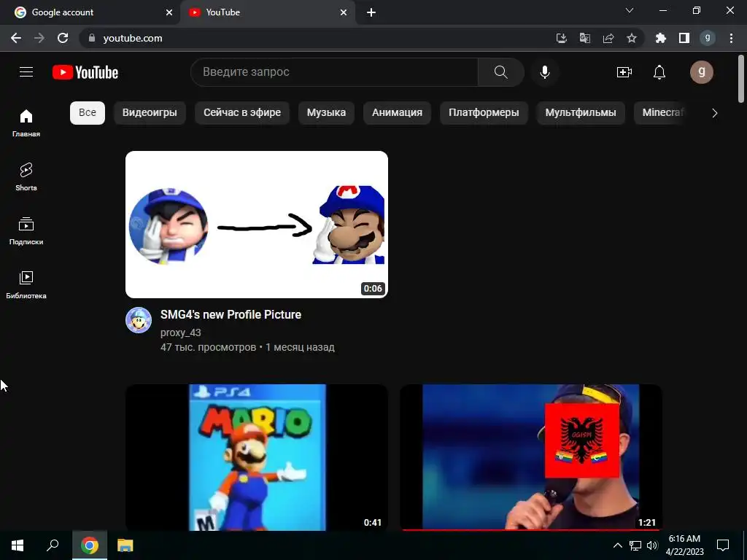This screenshot has height=560, width=747.
Task: Open Shorts in sidebar
Action: 26,177
